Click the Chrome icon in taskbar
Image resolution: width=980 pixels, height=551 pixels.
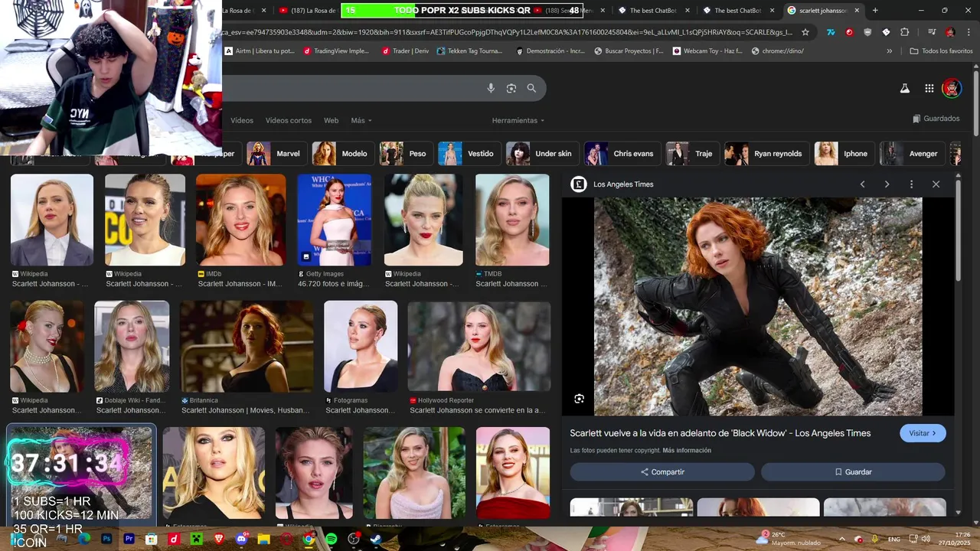309,539
